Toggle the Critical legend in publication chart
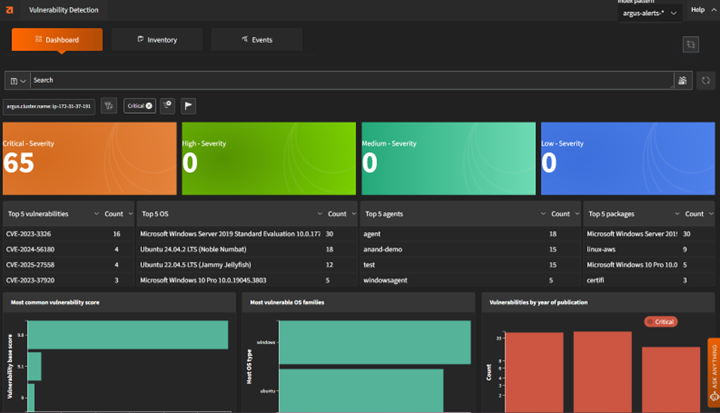720x413 pixels. tap(661, 322)
